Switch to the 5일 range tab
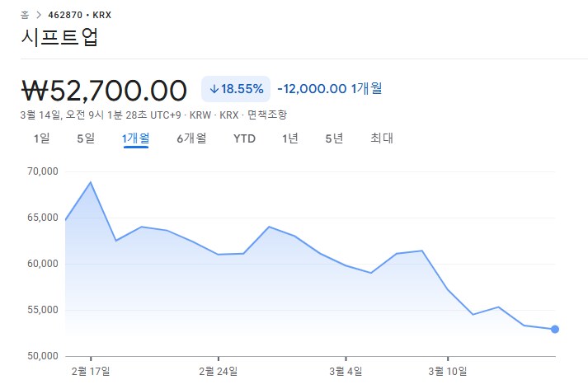Image resolution: width=588 pixels, height=389 pixels. (86, 138)
